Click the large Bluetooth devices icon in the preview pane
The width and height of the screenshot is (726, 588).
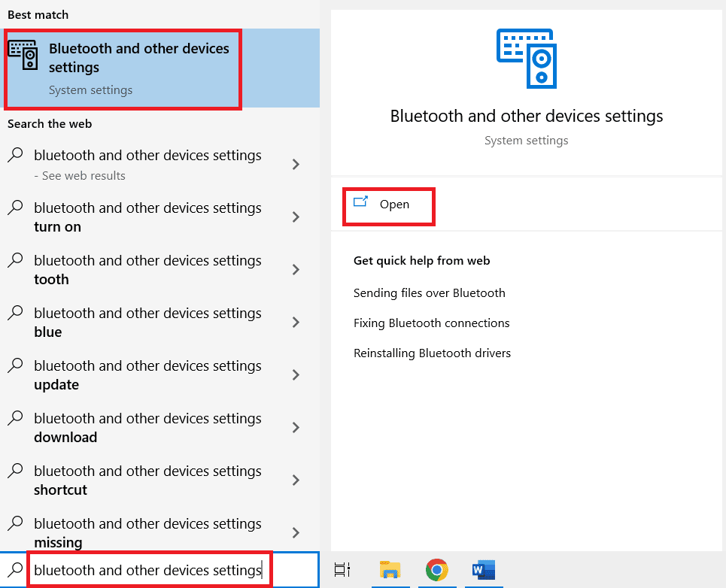pos(527,59)
